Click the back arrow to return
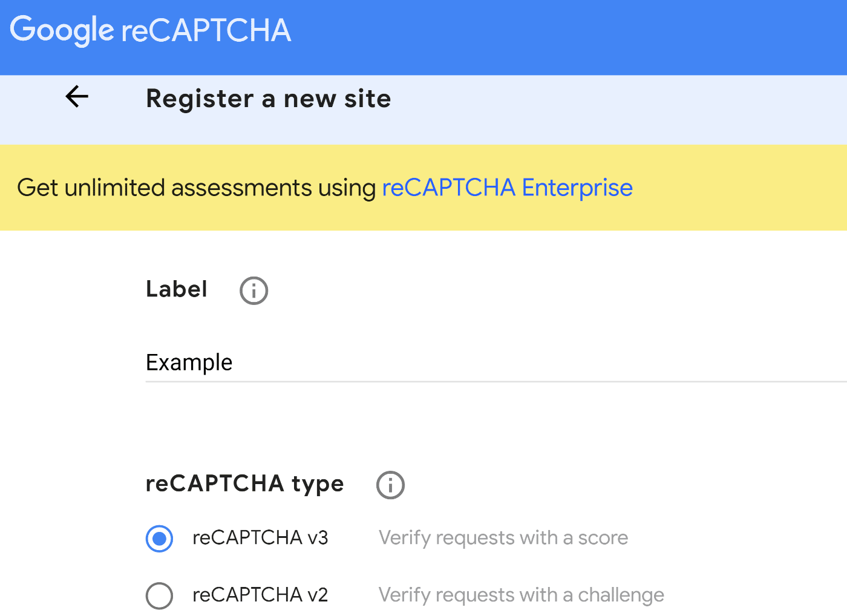847x616 pixels. 76,97
